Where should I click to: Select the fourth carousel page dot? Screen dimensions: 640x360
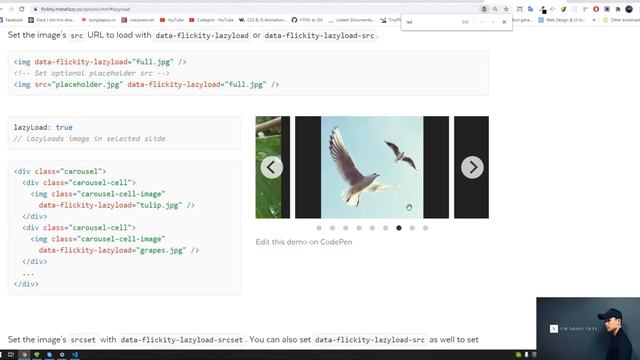[359, 228]
